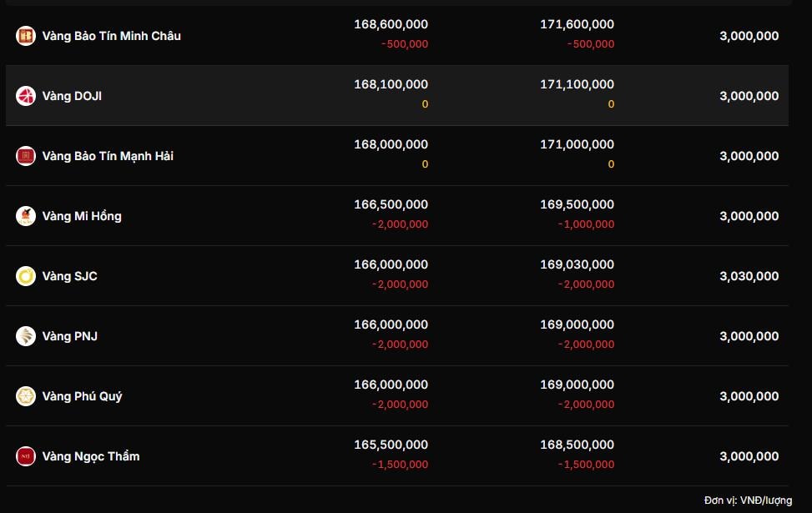This screenshot has width=812, height=513.
Task: Click the DOJI brand logo icon
Action: (26, 96)
